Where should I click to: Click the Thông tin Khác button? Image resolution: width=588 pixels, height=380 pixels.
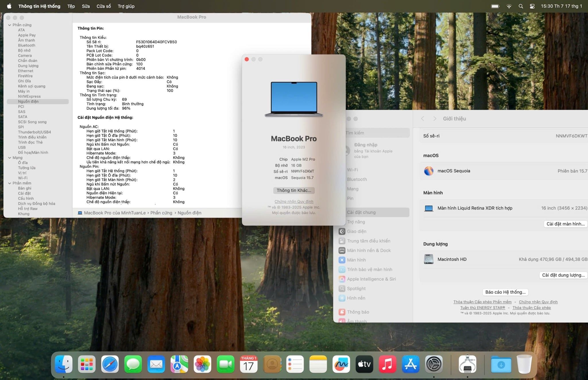tap(294, 190)
